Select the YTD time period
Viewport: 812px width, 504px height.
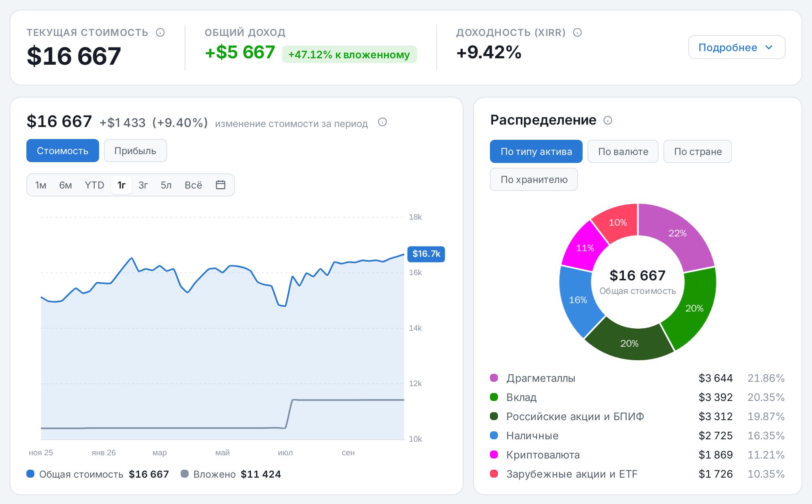tap(94, 185)
